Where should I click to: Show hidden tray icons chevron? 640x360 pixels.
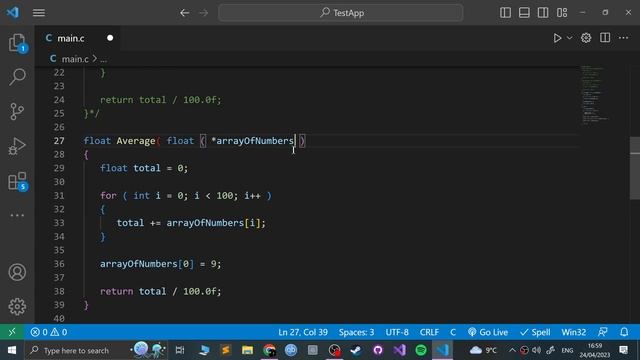coord(512,350)
